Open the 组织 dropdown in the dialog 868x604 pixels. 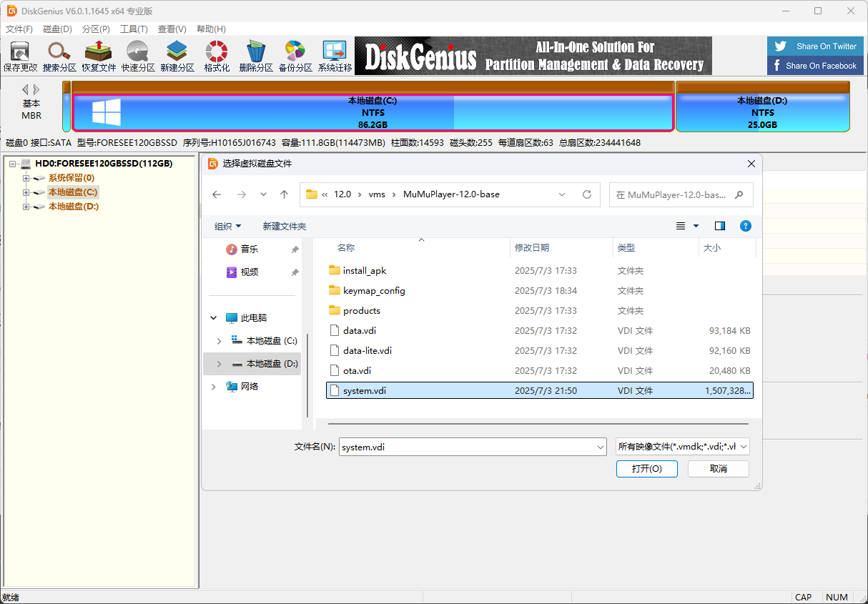click(x=227, y=225)
